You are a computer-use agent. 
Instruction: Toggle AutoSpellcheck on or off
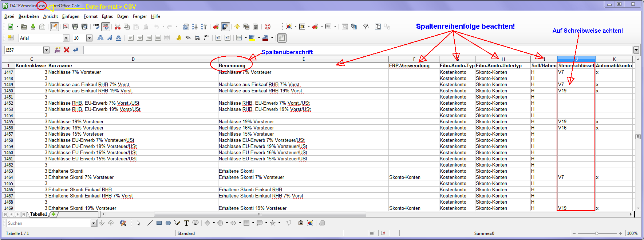[106, 27]
